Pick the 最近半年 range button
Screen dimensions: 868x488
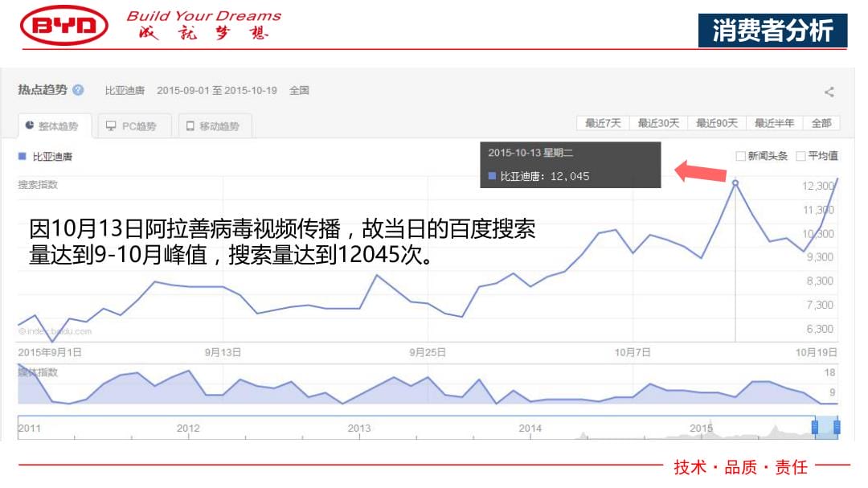pyautogui.click(x=774, y=123)
